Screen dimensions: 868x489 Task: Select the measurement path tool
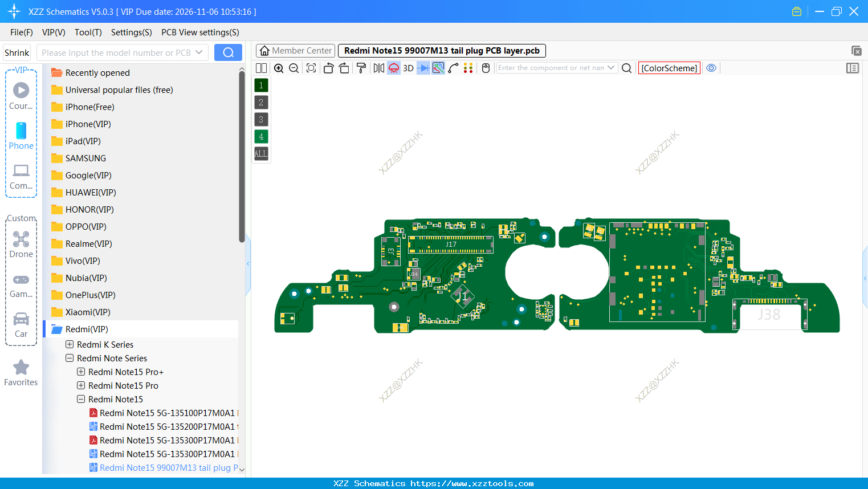454,68
